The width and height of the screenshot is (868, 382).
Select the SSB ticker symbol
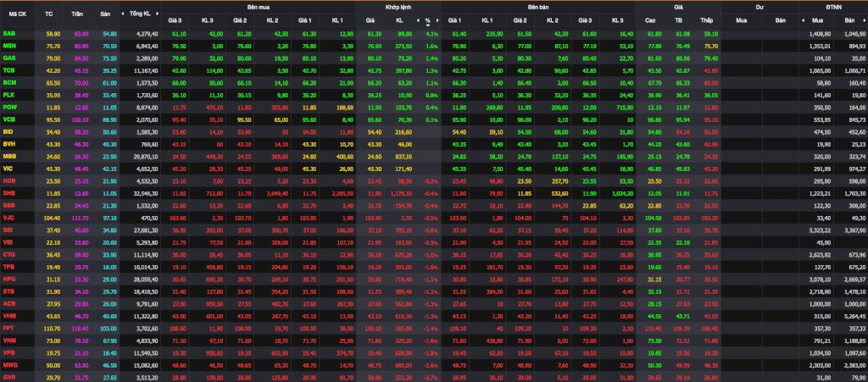pos(8,205)
